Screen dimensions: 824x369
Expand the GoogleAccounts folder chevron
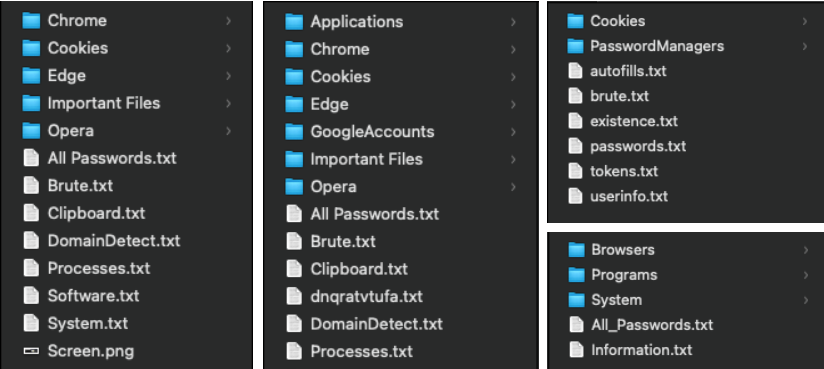coord(513,132)
